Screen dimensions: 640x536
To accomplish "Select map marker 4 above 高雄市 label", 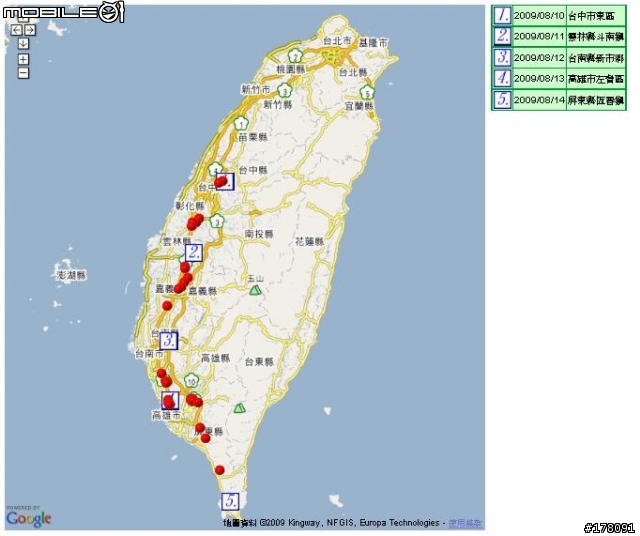I will click(170, 400).
